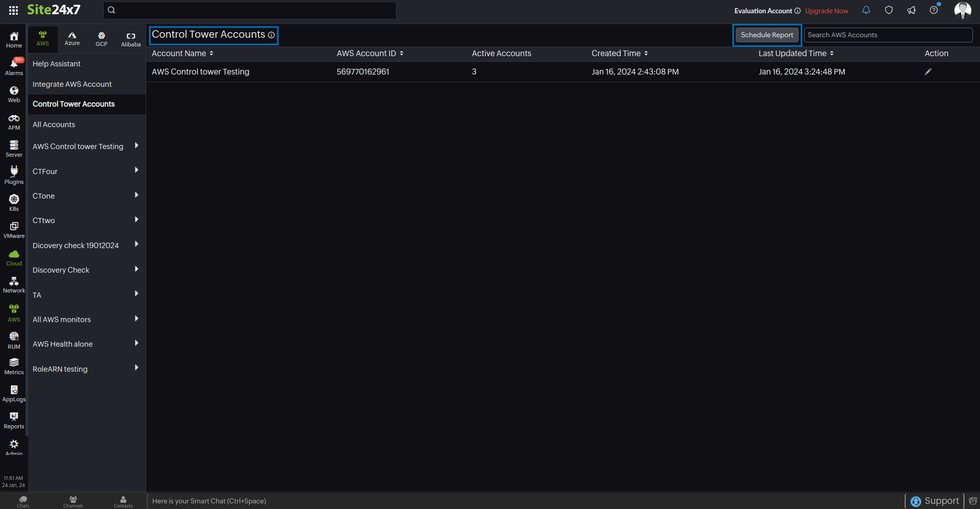The image size is (980, 509).
Task: Switch to the GCP cloud tab
Action: click(102, 38)
